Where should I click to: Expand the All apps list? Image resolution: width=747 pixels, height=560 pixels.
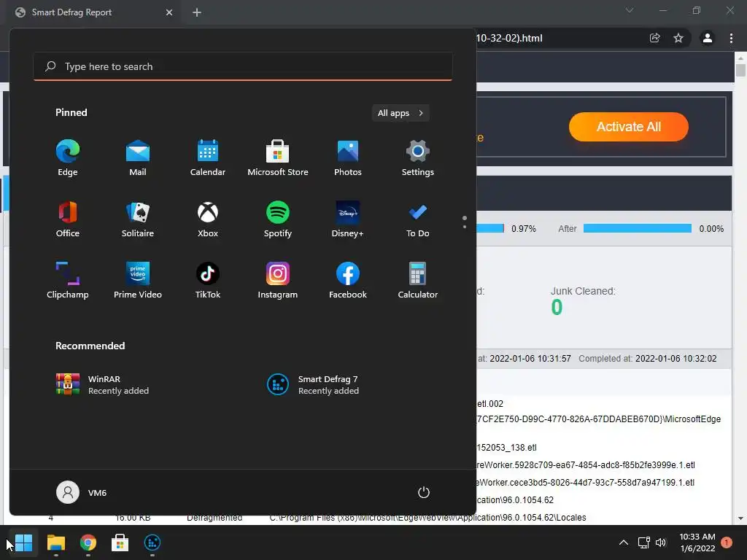(400, 113)
